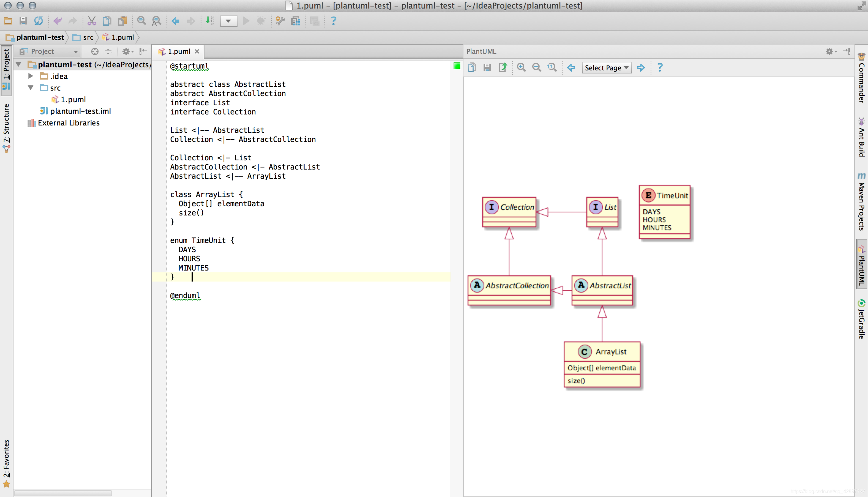Zoom in on the PlantUML diagram
The height and width of the screenshot is (497, 868).
[521, 67]
